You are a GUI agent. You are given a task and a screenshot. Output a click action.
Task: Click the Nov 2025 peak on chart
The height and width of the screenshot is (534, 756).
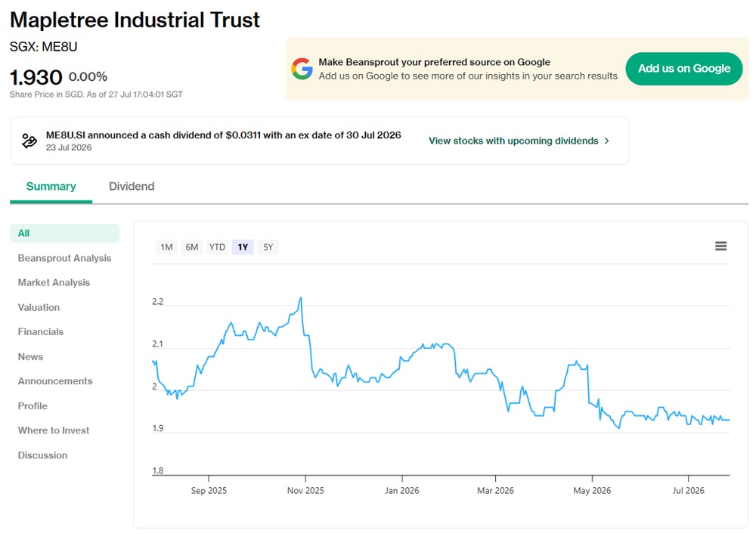tap(301, 298)
